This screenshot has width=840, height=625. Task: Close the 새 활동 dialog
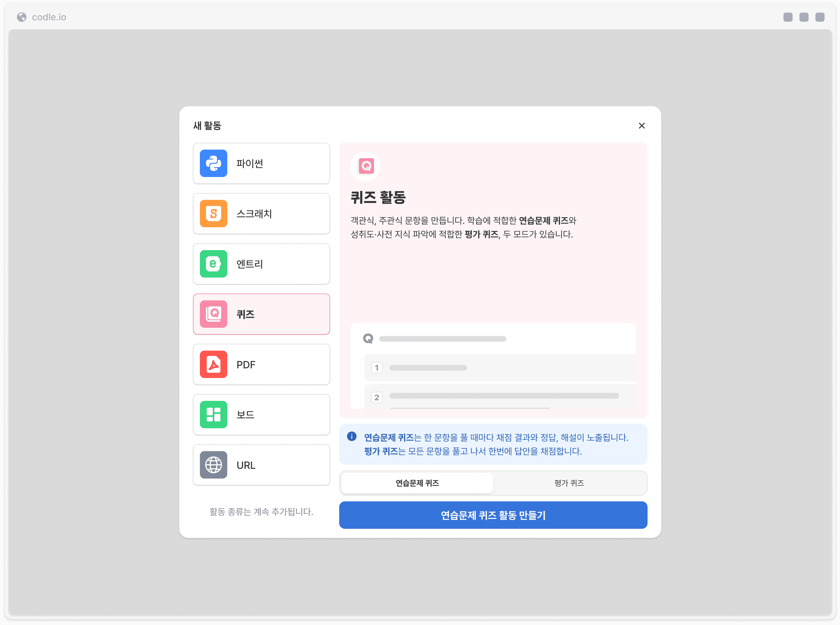[642, 126]
